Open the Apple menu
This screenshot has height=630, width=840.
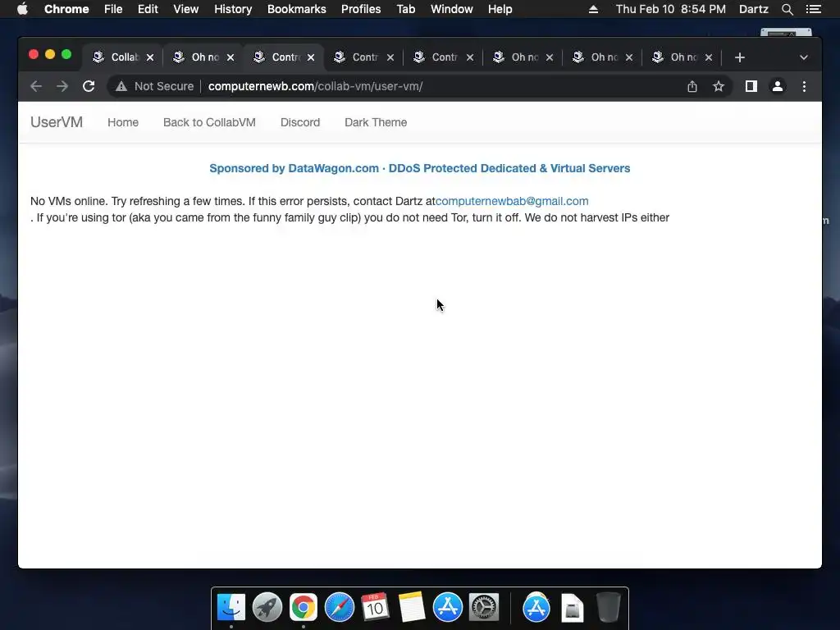click(x=22, y=9)
